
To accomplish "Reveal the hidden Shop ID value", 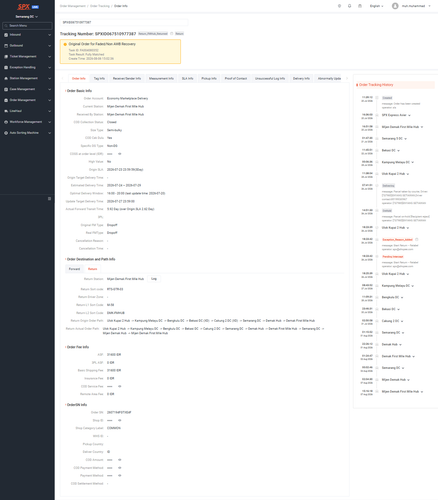I will point(119,420).
